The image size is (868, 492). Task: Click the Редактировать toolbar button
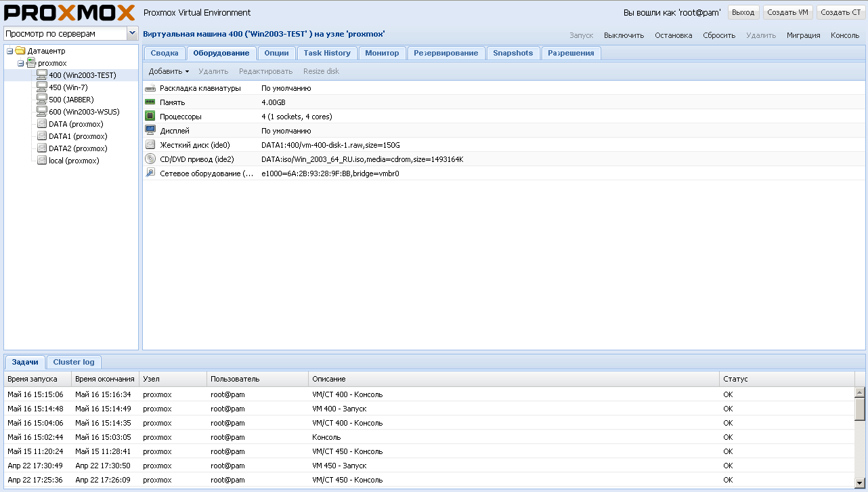(x=266, y=71)
